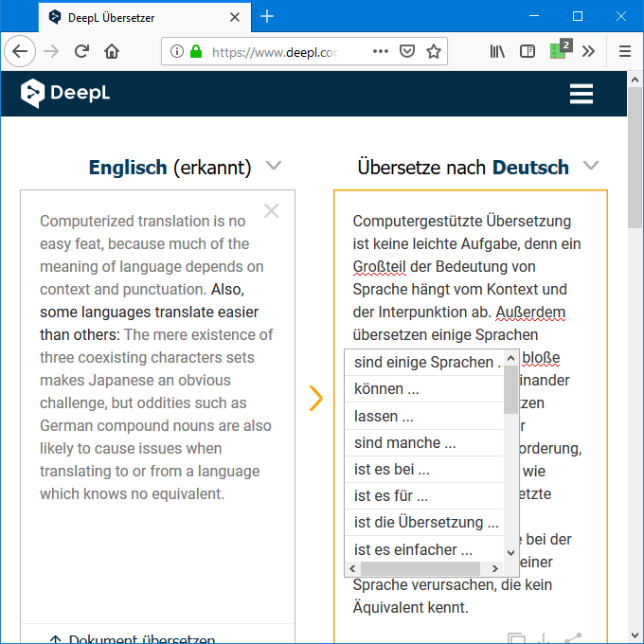Show site information icon in address bar
The image size is (644, 644).
coord(176,51)
